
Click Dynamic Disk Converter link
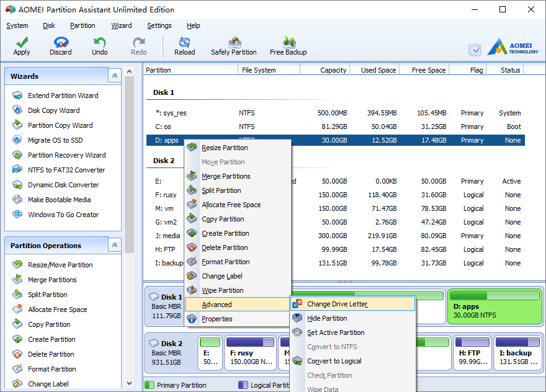click(x=63, y=185)
